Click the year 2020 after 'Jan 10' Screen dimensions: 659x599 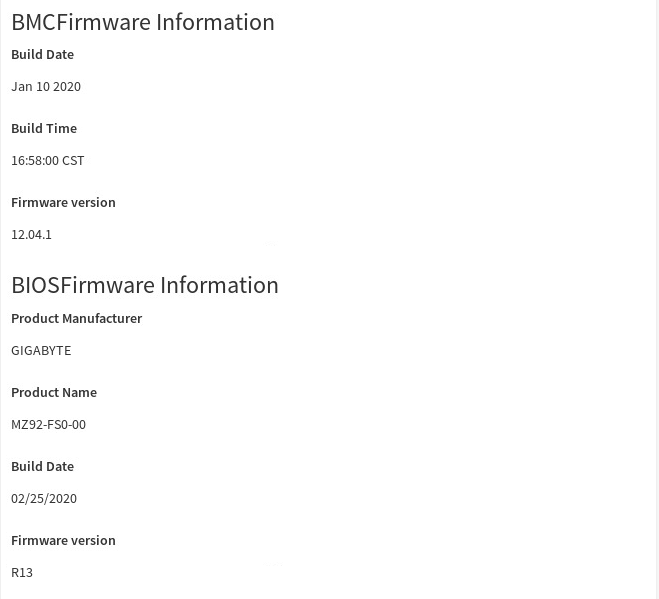point(67,87)
